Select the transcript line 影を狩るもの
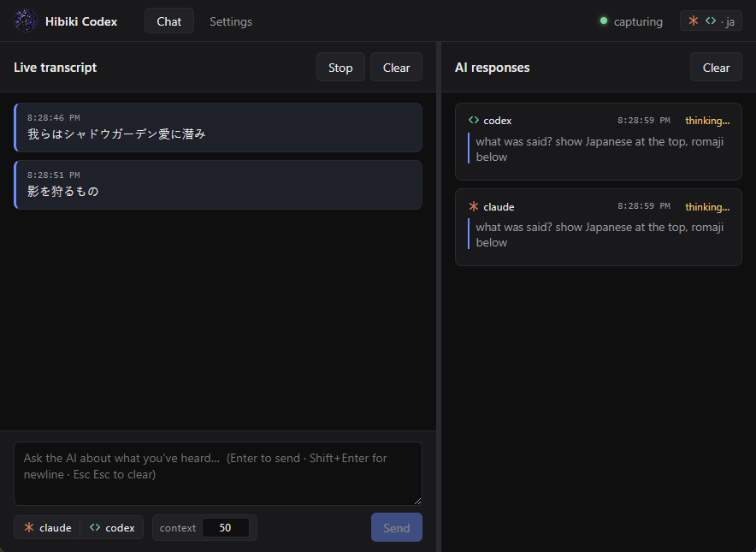The width and height of the screenshot is (756, 552). [63, 191]
